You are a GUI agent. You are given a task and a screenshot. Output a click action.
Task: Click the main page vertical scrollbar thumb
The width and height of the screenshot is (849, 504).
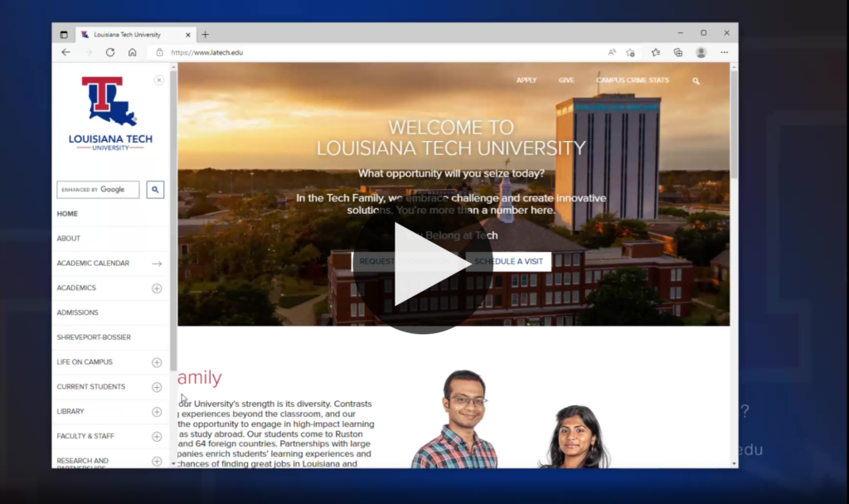pos(734,124)
